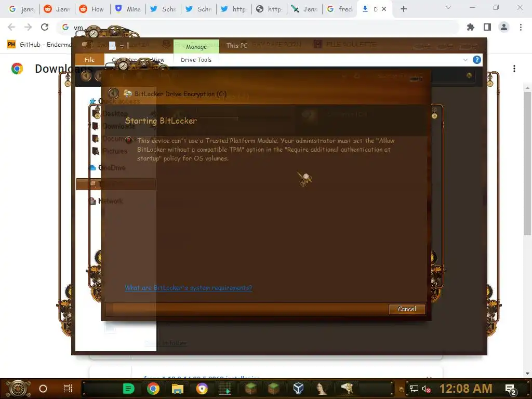Image resolution: width=532 pixels, height=399 pixels.
Task: Open Chrome three-dot menu
Action: pos(521,27)
